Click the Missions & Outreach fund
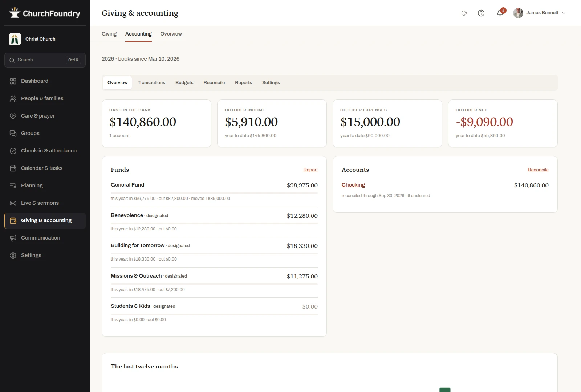581x392 pixels. pyautogui.click(x=136, y=276)
